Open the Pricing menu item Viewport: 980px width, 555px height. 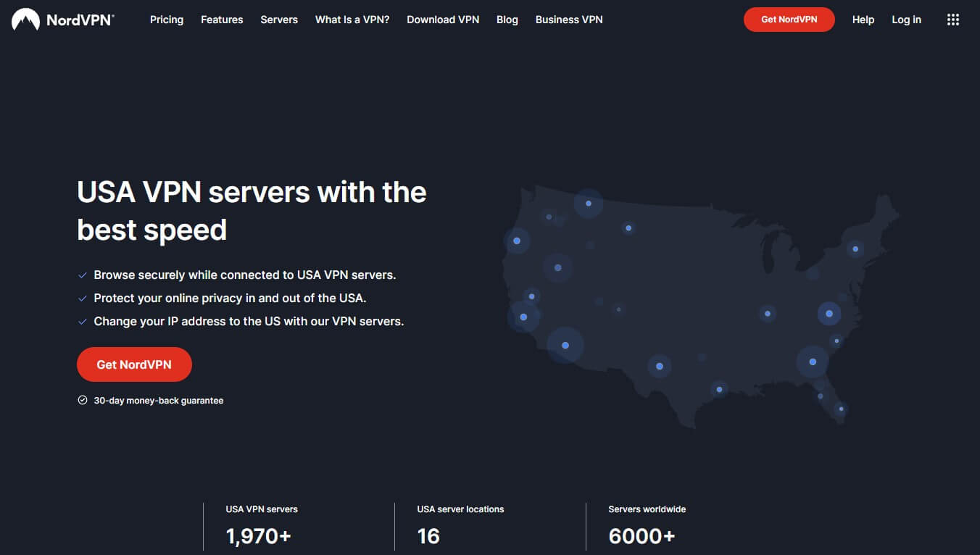(x=167, y=20)
